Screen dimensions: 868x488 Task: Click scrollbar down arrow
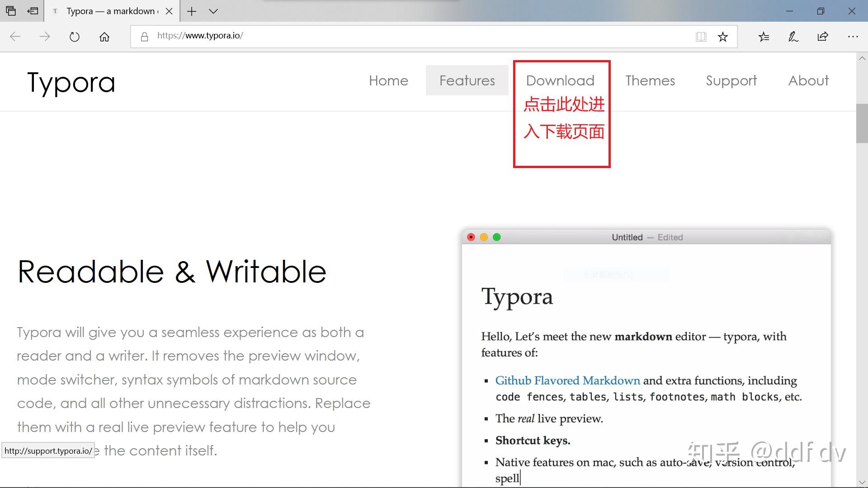click(862, 482)
